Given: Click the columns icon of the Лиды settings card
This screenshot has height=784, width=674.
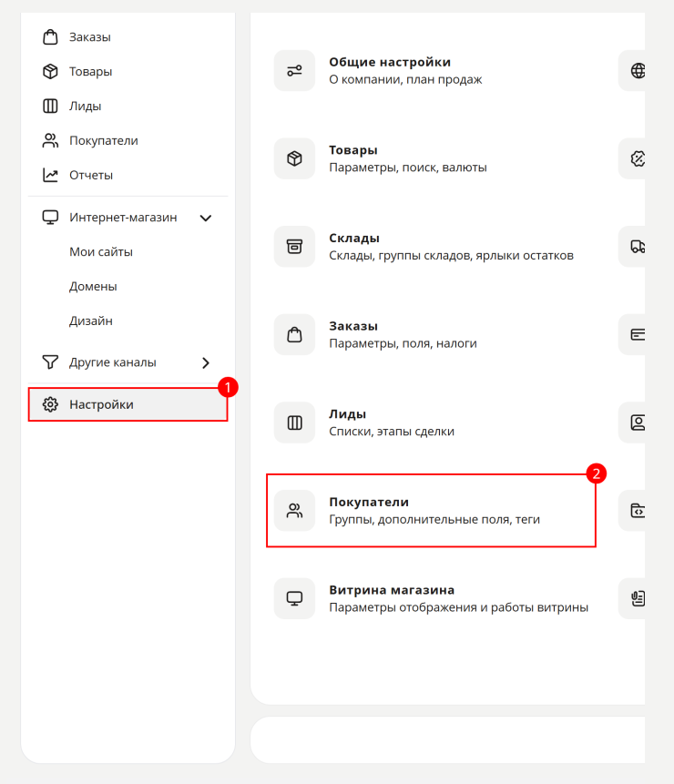Looking at the screenshot, I should (294, 423).
